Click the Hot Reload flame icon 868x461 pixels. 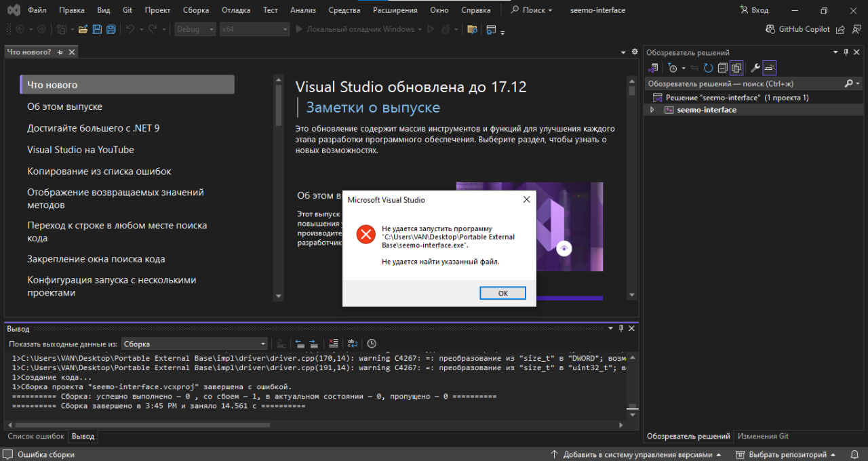coord(447,29)
